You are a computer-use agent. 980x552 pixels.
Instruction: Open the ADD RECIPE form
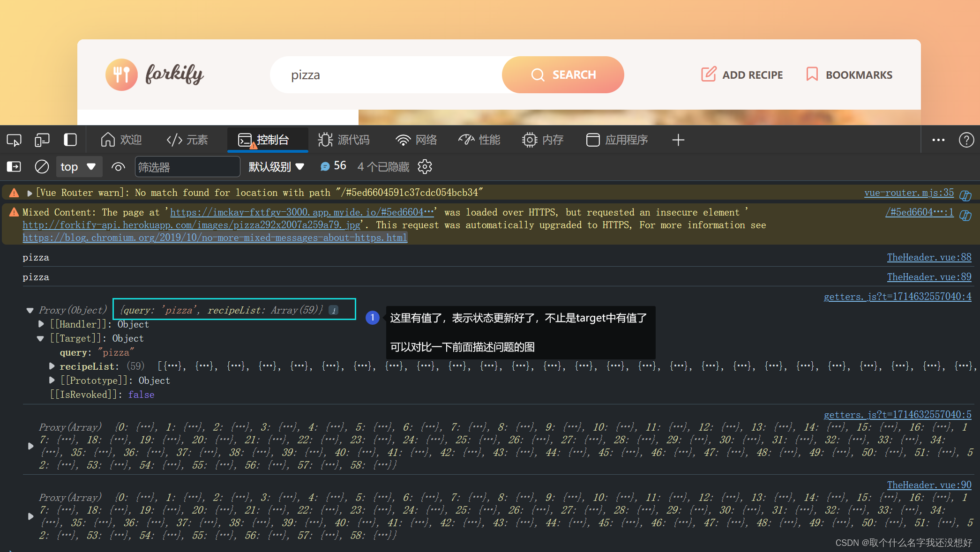(742, 75)
